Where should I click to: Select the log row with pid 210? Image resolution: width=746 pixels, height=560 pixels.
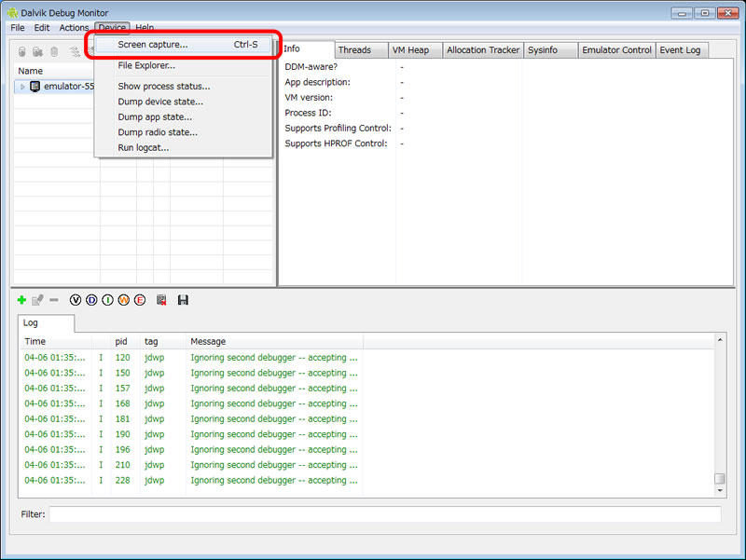pos(366,465)
